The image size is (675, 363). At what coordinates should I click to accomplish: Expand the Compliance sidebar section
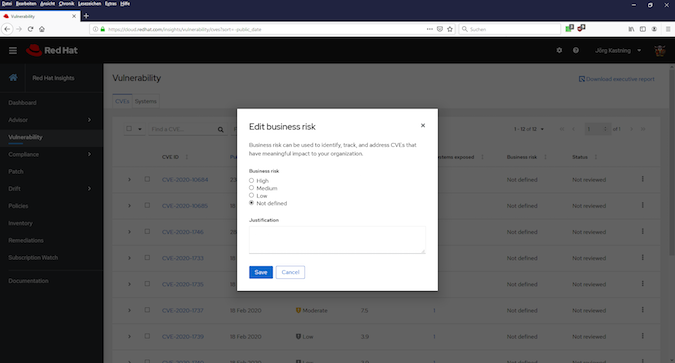[x=89, y=154]
